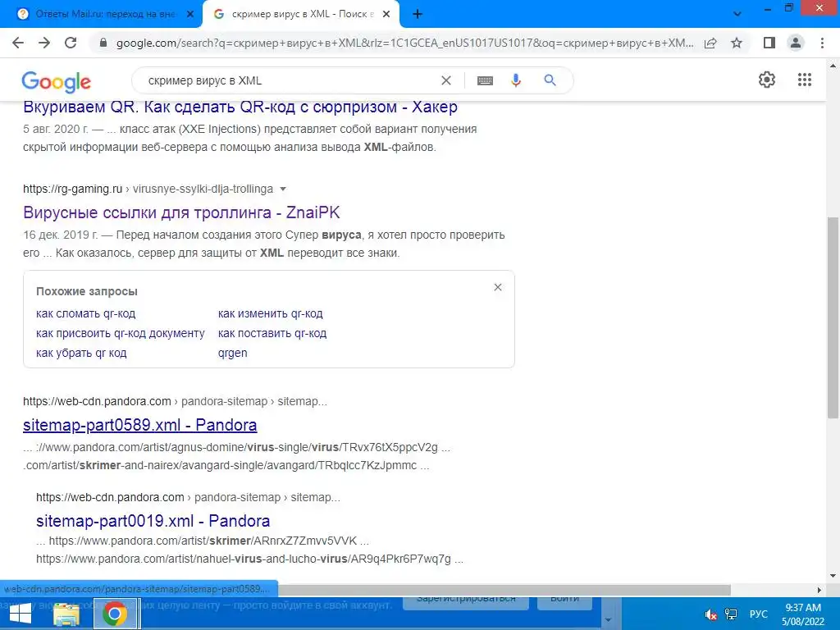Open the Вкуриваем QR Хакер result

pos(240,107)
